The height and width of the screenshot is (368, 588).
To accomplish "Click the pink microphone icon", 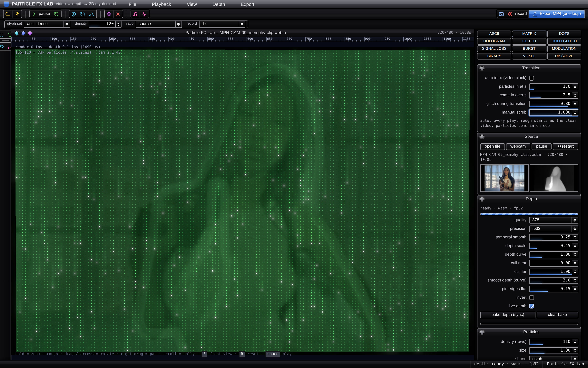I will tap(144, 14).
